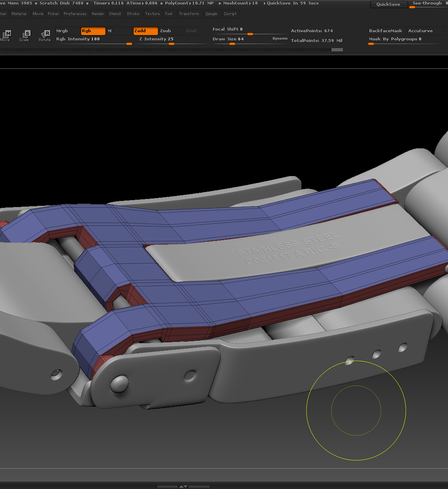
Task: Adjust the Mask By Polygroups slider
Action: click(x=406, y=40)
